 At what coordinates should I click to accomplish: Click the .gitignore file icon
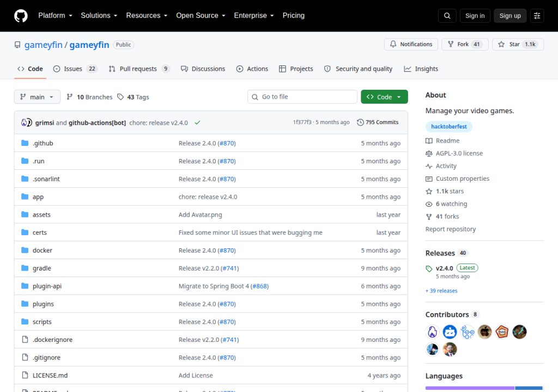[25, 357]
